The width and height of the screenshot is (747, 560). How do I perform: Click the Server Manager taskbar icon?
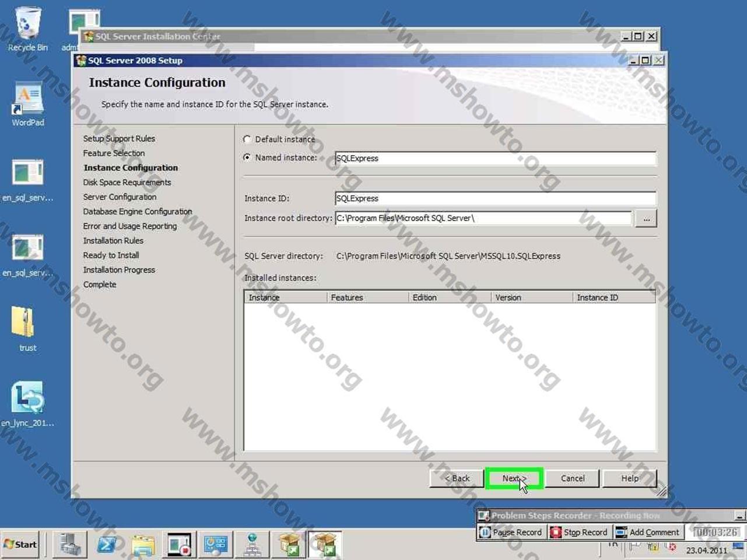[x=70, y=545]
